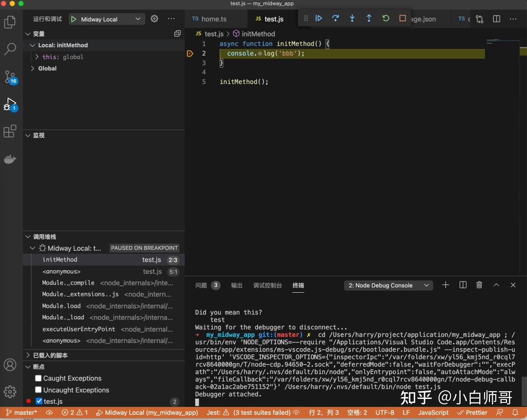Select Module._compile stack frame
The width and height of the screenshot is (527, 420).
click(104, 283)
